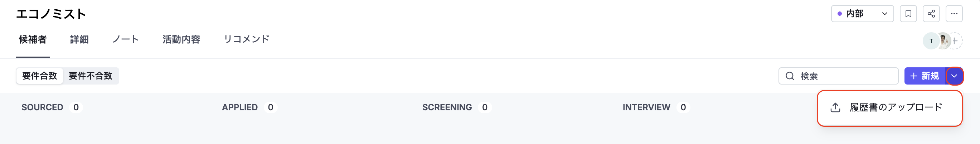The width and height of the screenshot is (980, 144).
Task: Go to the リコメンド tab
Action: click(x=247, y=39)
